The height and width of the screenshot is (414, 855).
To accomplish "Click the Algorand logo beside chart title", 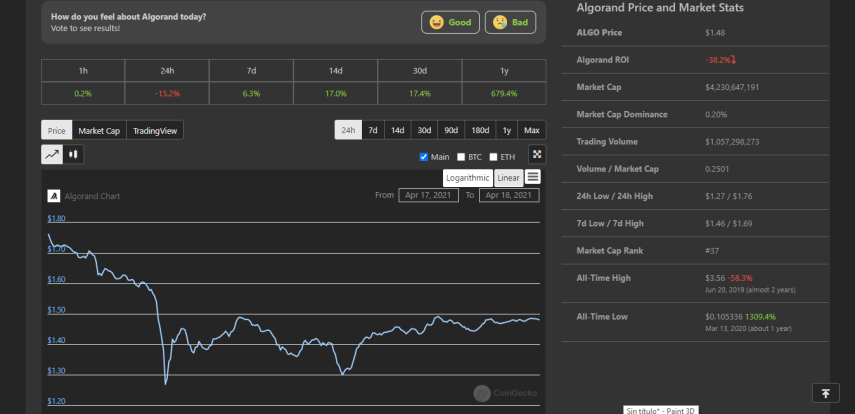I will [x=54, y=196].
